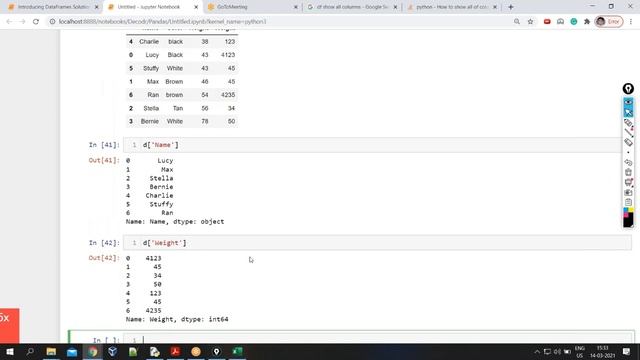Open File Explorer from taskbar
This screenshot has height=360, width=640.
(x=51, y=351)
